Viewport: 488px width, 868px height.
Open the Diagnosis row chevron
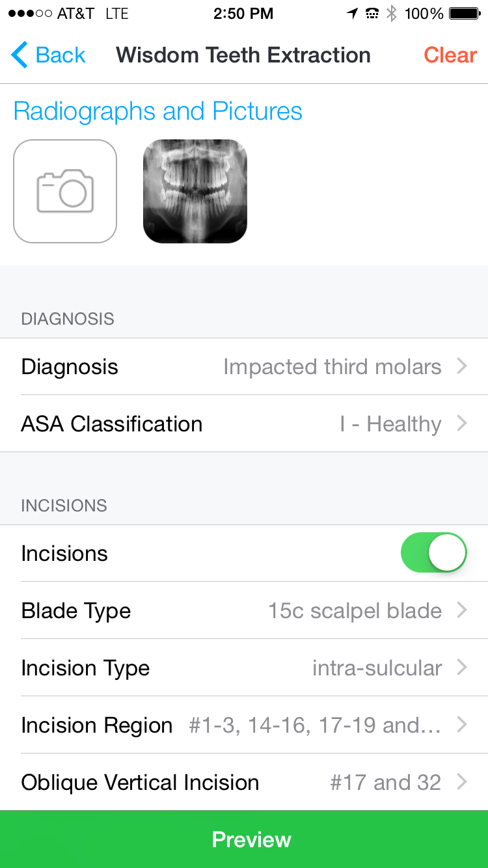[462, 366]
